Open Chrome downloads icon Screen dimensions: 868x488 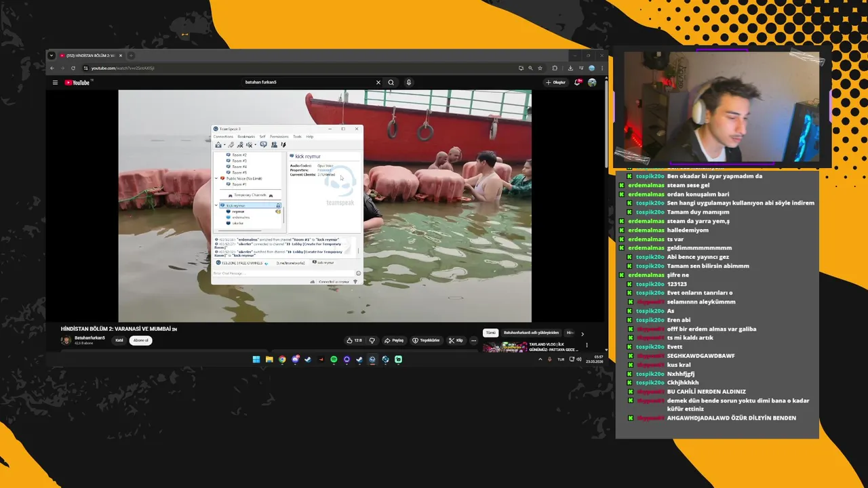[x=570, y=68]
